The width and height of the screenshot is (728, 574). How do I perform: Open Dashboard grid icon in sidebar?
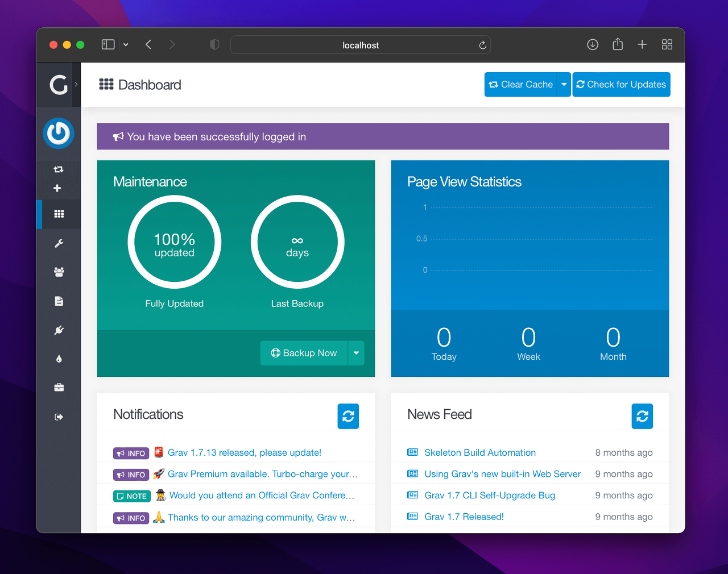click(59, 214)
